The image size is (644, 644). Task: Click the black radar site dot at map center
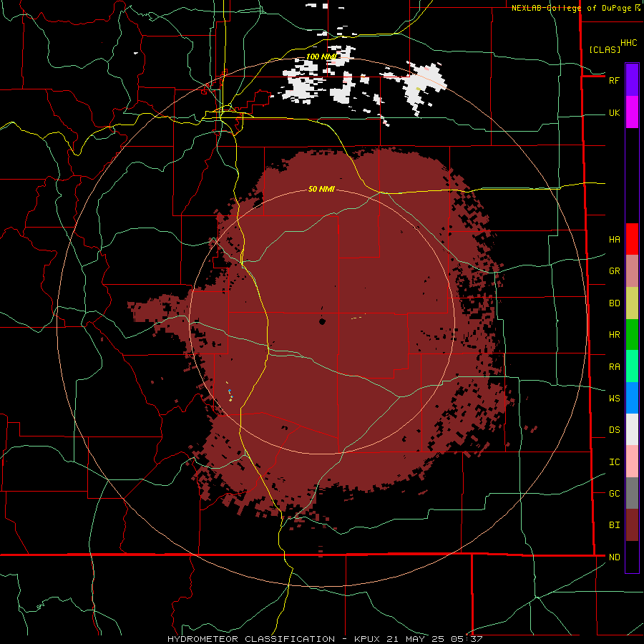pyautogui.click(x=323, y=321)
